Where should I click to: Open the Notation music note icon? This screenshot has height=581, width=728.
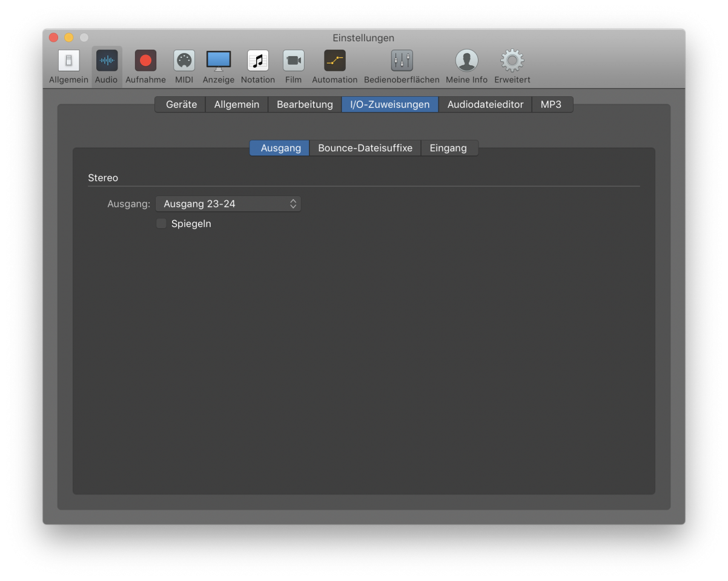coord(258,61)
